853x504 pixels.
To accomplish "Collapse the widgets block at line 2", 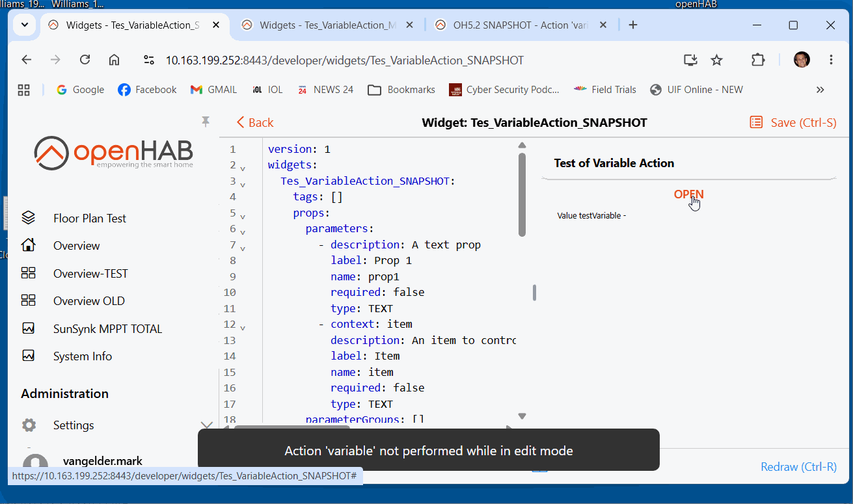I will [243, 168].
